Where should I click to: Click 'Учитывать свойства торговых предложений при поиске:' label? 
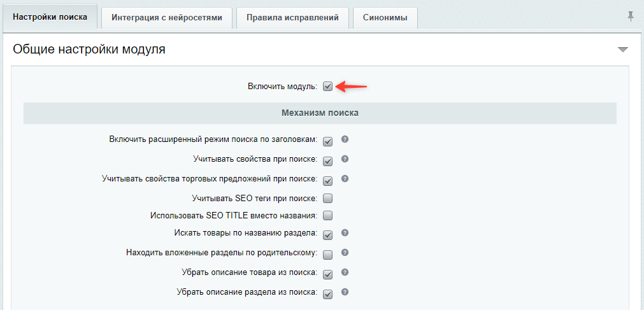pyautogui.click(x=210, y=179)
